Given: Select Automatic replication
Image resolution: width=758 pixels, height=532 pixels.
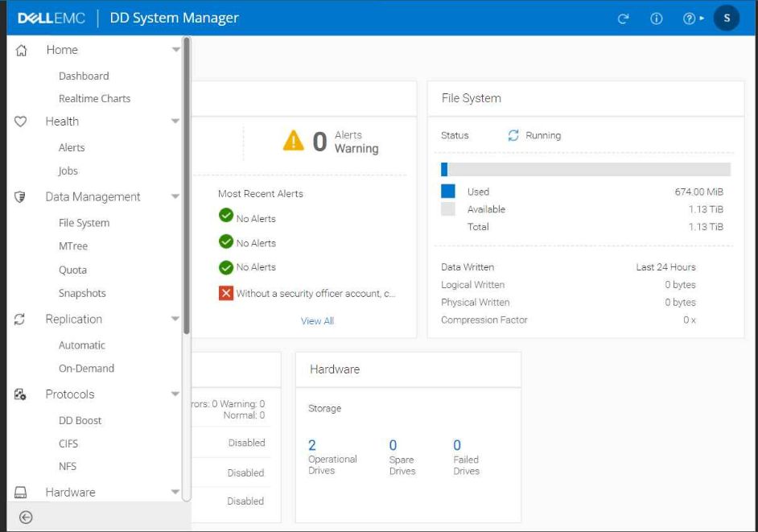Looking at the screenshot, I should click(x=82, y=345).
